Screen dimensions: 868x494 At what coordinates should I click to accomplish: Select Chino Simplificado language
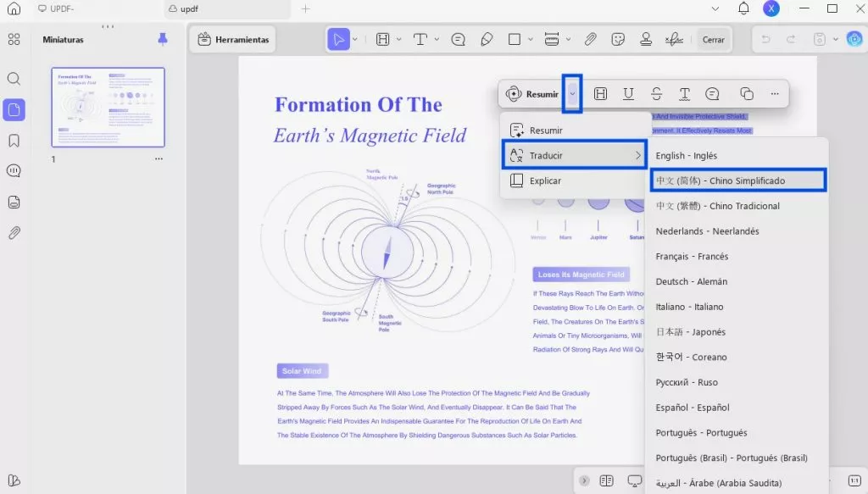738,180
